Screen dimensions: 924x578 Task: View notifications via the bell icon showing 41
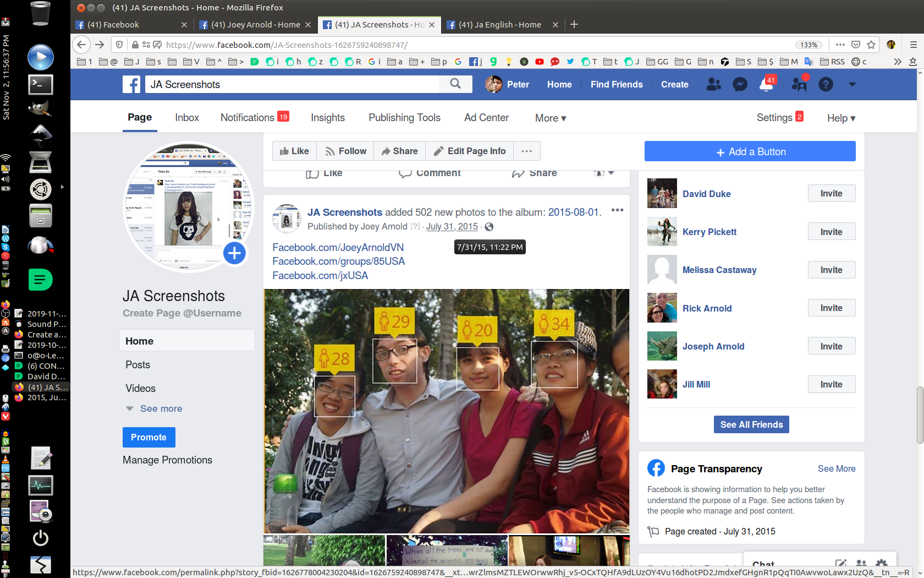point(767,84)
